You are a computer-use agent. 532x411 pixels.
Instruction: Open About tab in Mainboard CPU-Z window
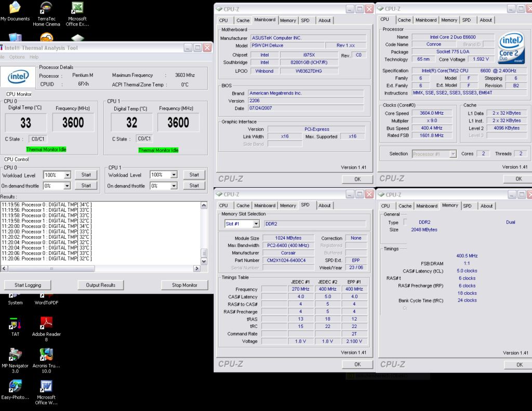(324, 20)
